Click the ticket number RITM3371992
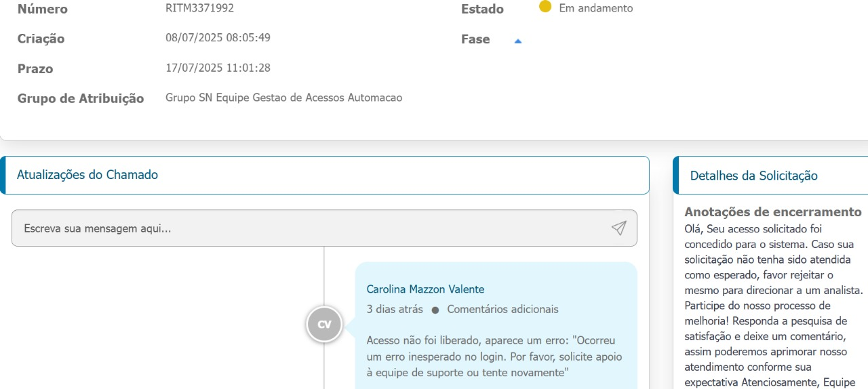Viewport: 868px width, 389px height. (200, 8)
